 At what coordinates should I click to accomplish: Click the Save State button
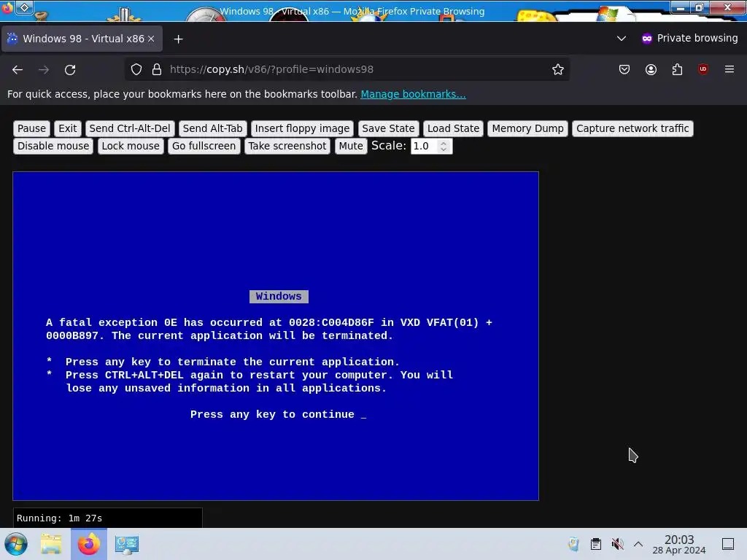coord(388,128)
